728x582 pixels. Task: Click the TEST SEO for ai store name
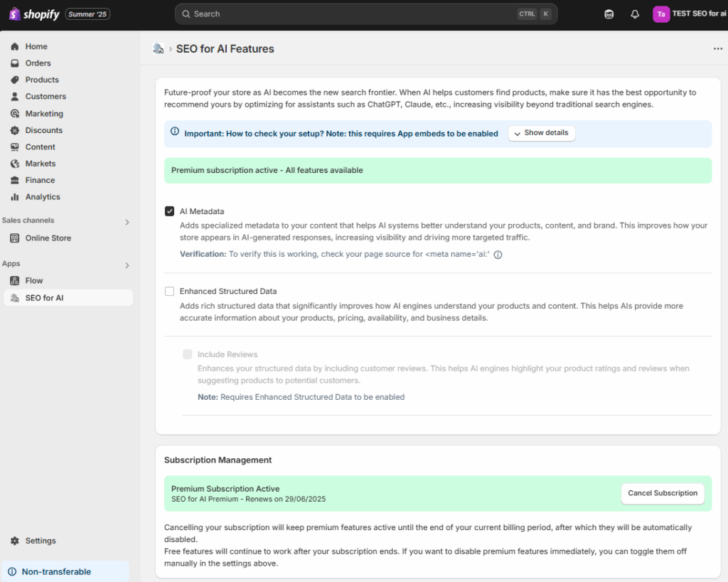[x=700, y=14]
